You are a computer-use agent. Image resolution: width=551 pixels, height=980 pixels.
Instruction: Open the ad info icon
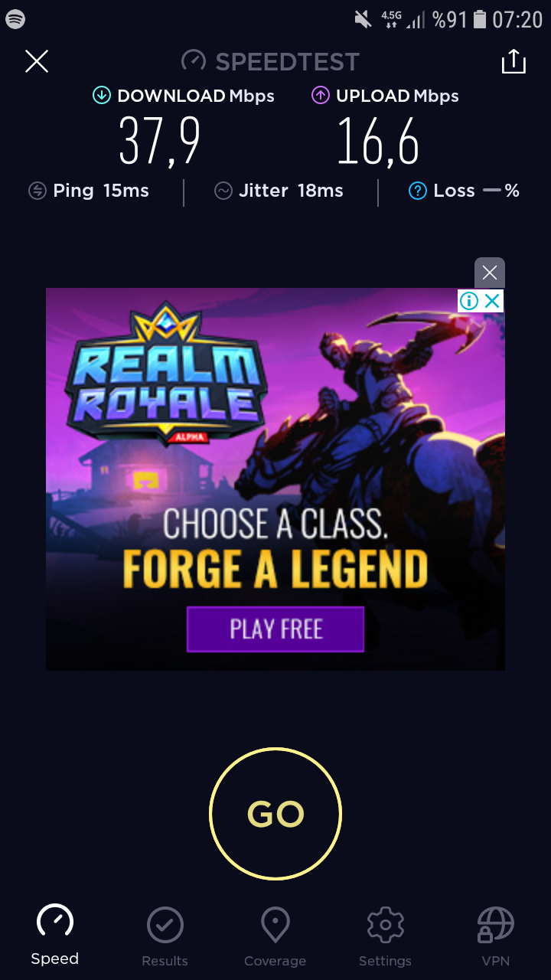pyautogui.click(x=469, y=301)
